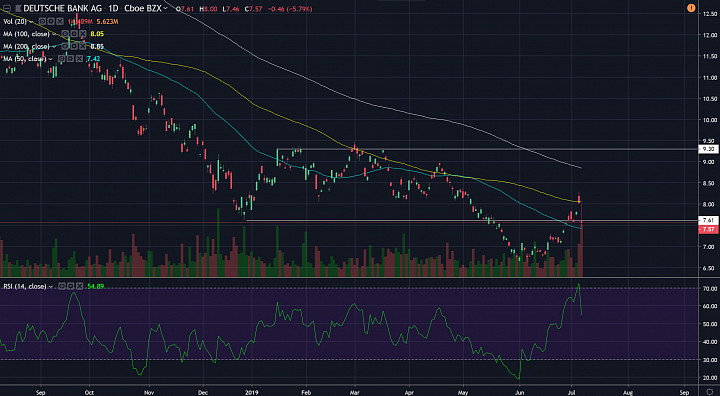Screen dimensions: 720x396
Task: Open settings for MA (100, close)
Action: tap(74, 34)
